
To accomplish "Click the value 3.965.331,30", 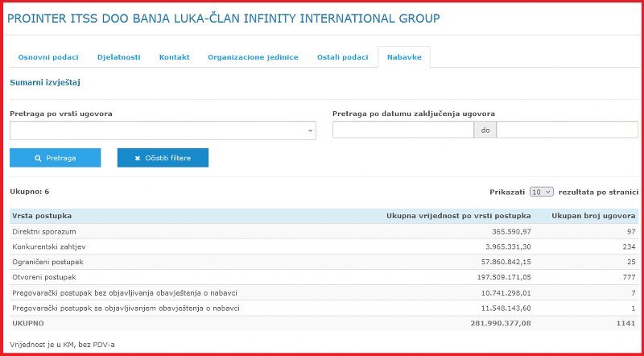I will (x=508, y=246).
